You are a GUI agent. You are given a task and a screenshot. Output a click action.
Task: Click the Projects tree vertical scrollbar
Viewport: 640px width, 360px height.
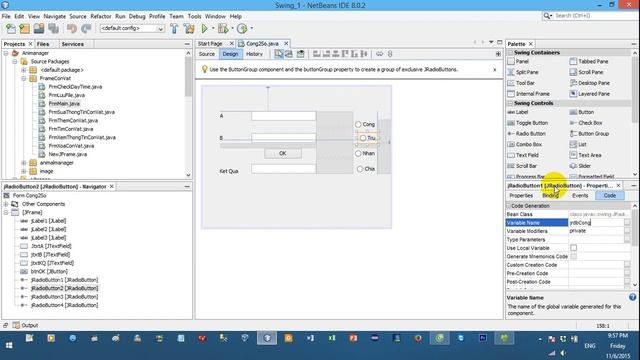[188, 114]
